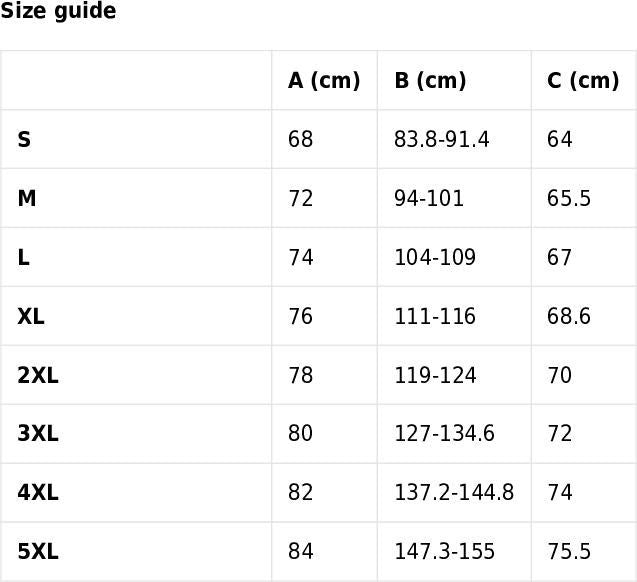Image resolution: width=637 pixels, height=582 pixels.
Task: Click the 104-109 cell for size L
Action: [435, 258]
